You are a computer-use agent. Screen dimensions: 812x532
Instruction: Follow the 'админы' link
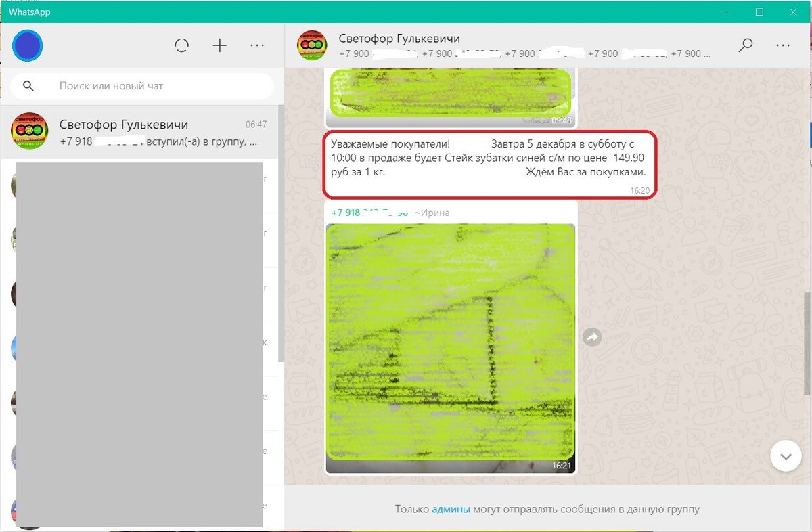[x=451, y=509]
